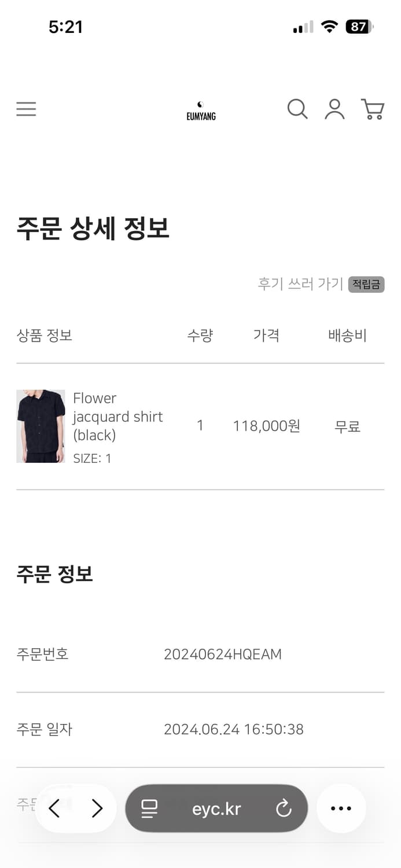401x868 pixels.
Task: Tap the eyc.kr address bar
Action: [216, 808]
